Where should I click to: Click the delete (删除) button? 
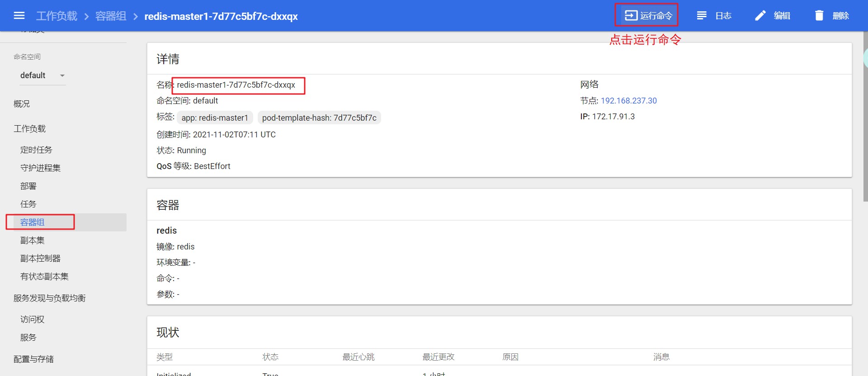click(832, 15)
